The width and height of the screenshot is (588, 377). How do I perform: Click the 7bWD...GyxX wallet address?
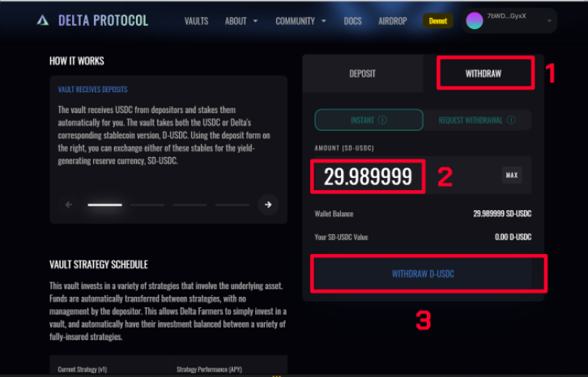pos(506,16)
